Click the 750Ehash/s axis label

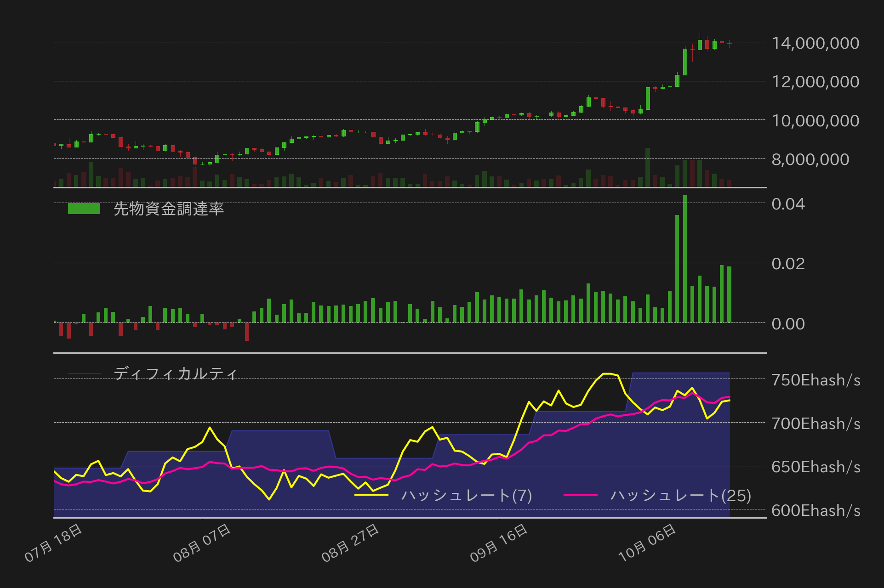coord(816,380)
